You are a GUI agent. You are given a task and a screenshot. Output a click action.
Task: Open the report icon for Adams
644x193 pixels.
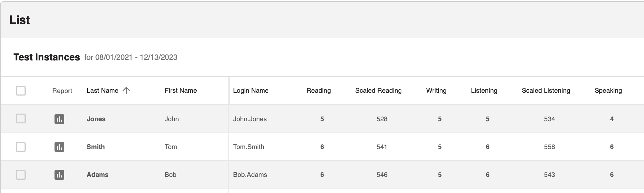pyautogui.click(x=59, y=175)
